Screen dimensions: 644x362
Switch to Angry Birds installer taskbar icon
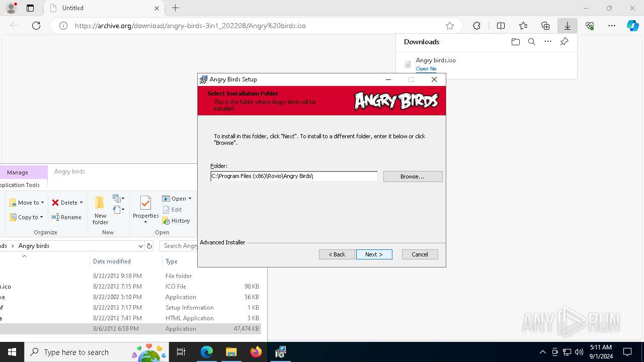coord(280,352)
